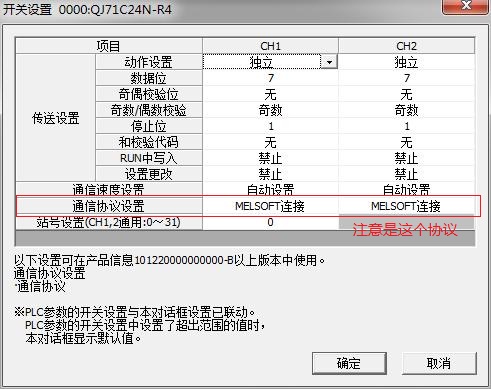Open the CH1 动作设置 dropdown arrow
This screenshot has width=491, height=389.
329,62
